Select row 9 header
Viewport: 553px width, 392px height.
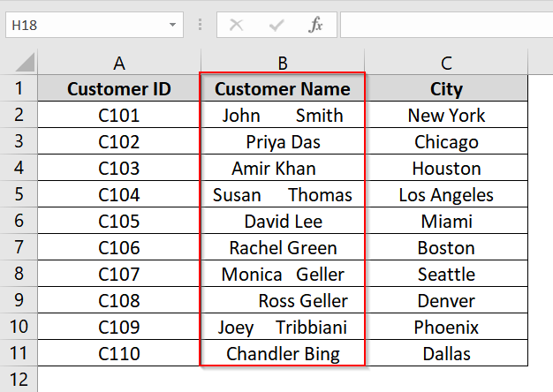[x=19, y=299]
